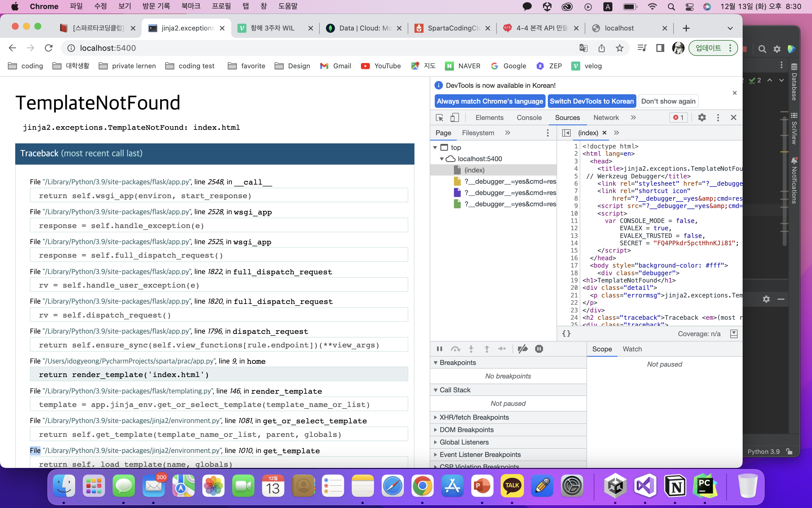
Task: Switch to the Console panel
Action: (529, 118)
